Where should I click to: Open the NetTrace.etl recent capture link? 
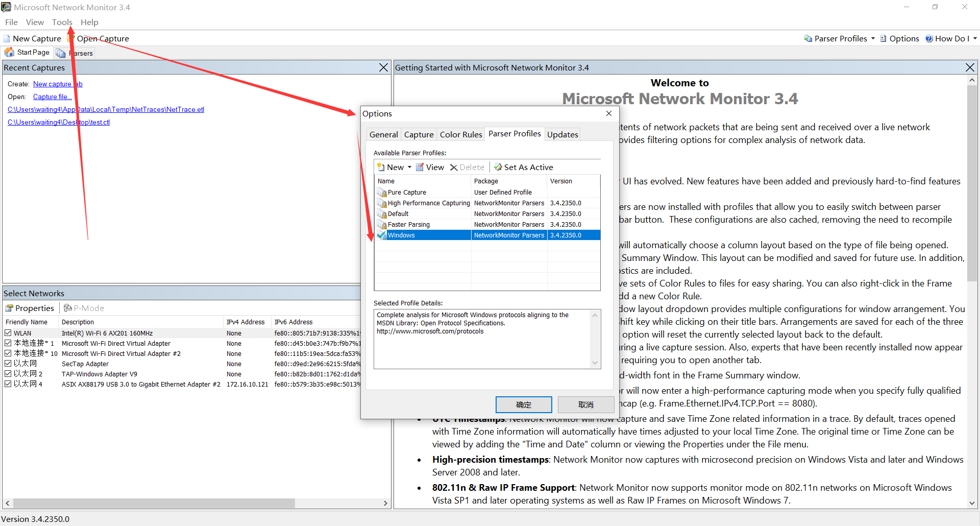[x=106, y=110]
